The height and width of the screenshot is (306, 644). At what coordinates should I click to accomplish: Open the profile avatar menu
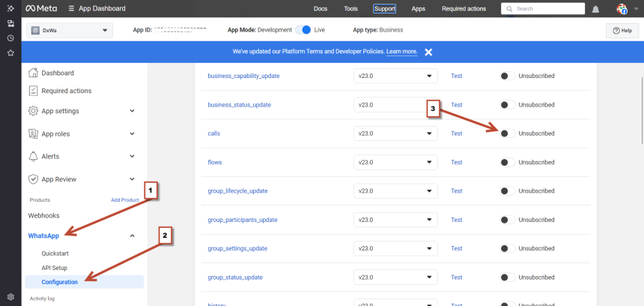[622, 9]
